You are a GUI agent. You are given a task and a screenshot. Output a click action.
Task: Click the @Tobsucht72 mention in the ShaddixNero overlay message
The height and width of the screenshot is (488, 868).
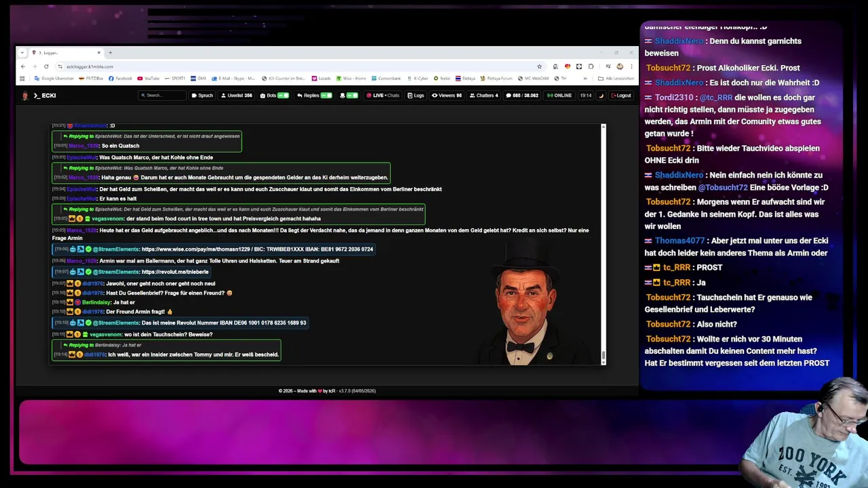point(723,188)
